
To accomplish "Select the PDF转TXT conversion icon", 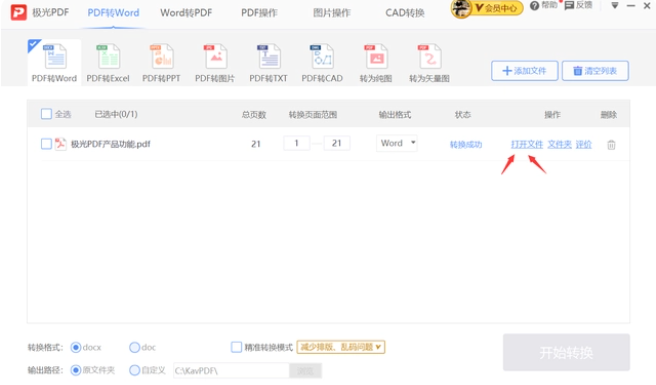I will click(x=269, y=56).
